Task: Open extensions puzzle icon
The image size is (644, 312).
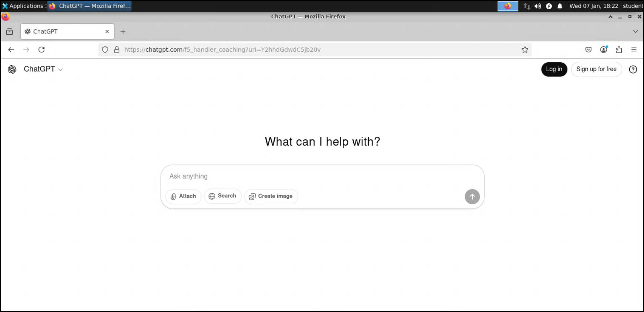Action: (619, 49)
